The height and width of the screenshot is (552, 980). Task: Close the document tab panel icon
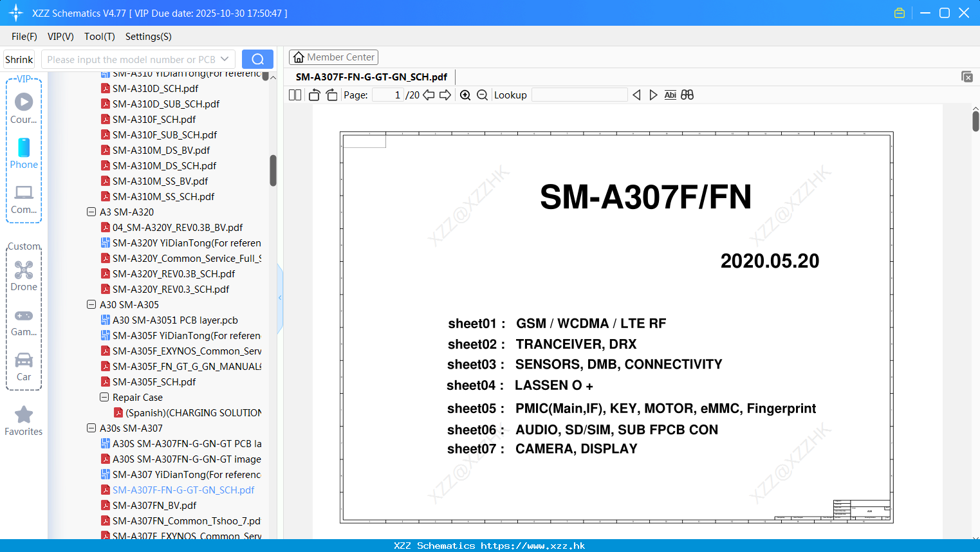(966, 77)
